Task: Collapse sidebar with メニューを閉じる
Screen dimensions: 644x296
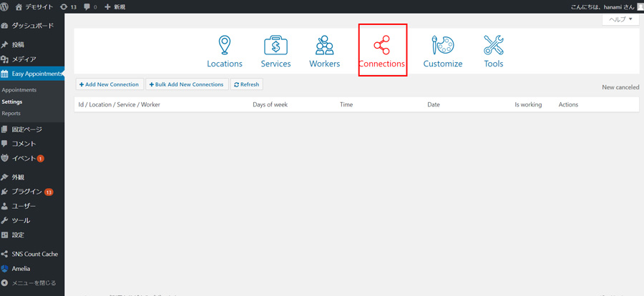Action: (29, 283)
